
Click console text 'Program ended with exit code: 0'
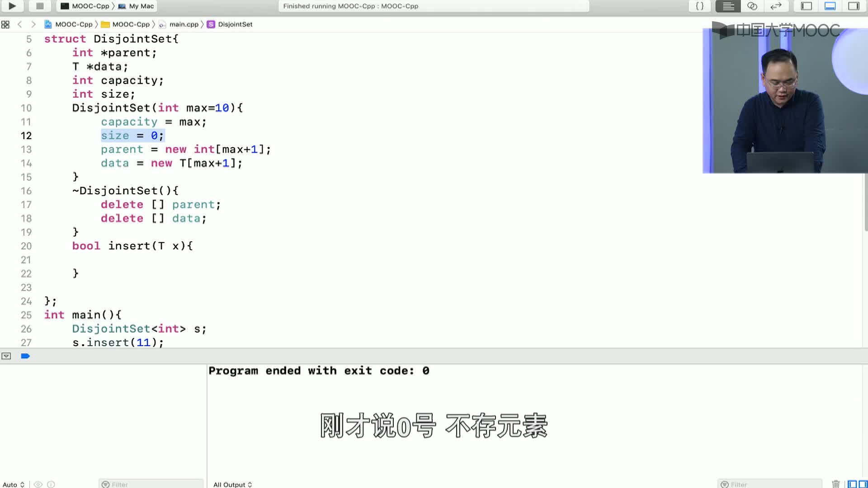[319, 371]
